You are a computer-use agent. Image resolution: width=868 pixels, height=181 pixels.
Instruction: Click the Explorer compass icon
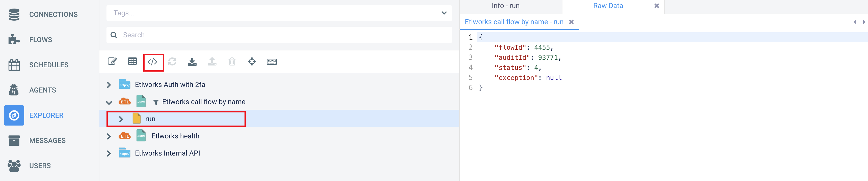[x=14, y=115]
